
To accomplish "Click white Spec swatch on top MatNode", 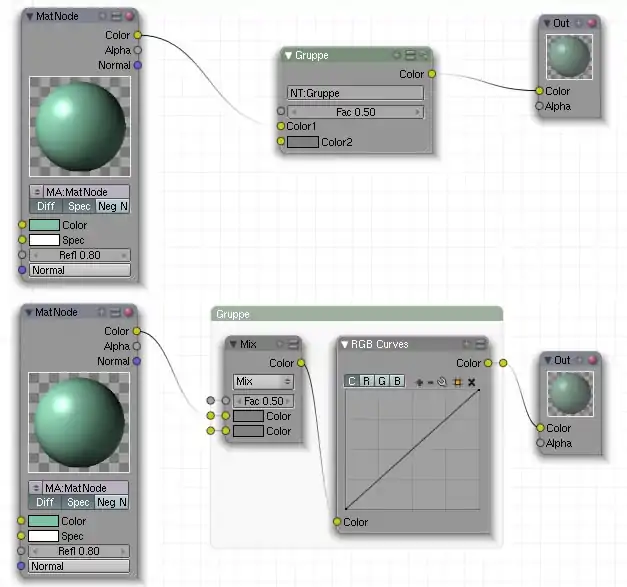I will (x=44, y=240).
